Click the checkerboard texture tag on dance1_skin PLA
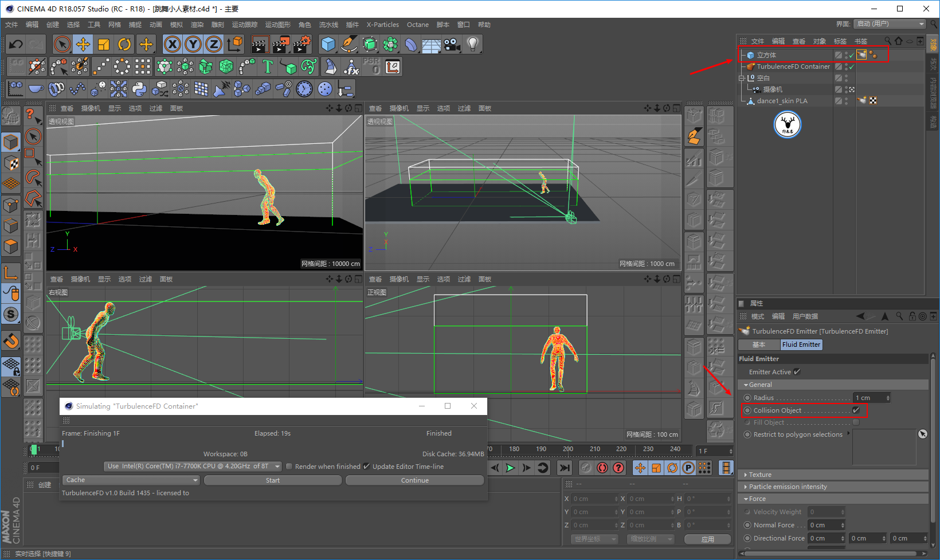The image size is (940, 560). 873,101
